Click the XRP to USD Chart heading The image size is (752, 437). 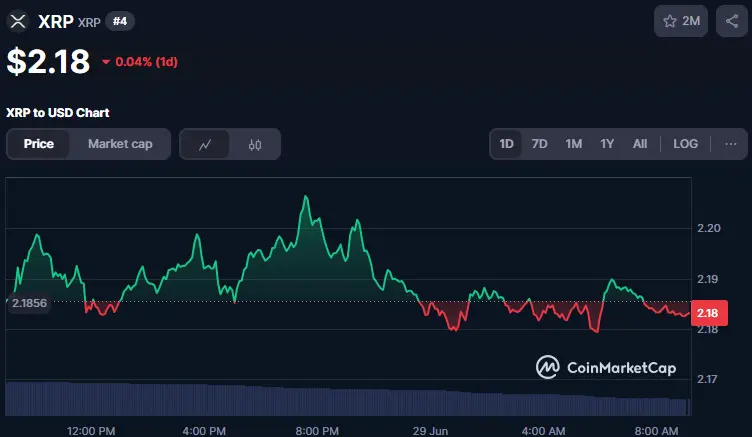click(58, 113)
